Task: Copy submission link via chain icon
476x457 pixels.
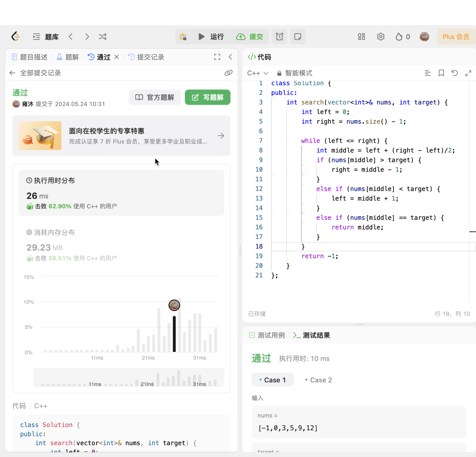Action: (x=228, y=73)
